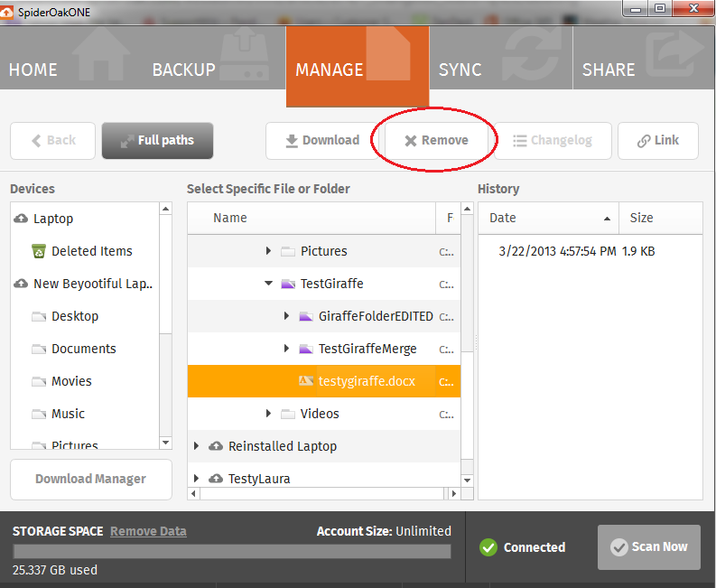The width and height of the screenshot is (716, 588).
Task: Click the chain link icon
Action: point(644,141)
